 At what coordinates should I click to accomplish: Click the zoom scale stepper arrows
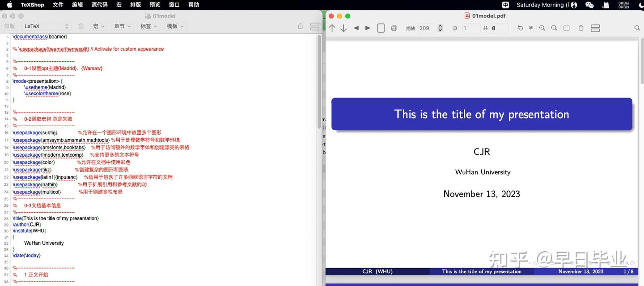tap(440, 28)
